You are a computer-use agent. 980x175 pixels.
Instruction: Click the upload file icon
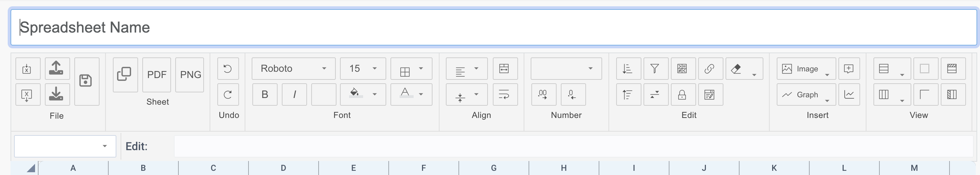point(57,68)
